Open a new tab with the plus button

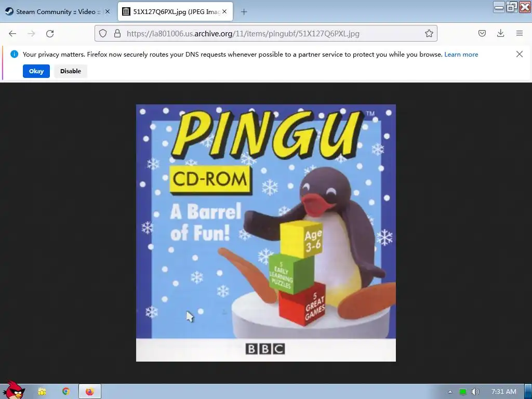[244, 12]
